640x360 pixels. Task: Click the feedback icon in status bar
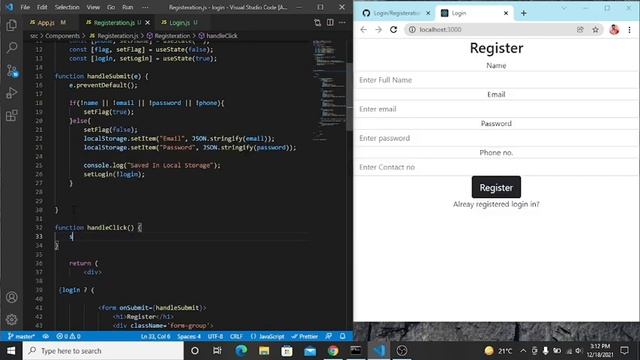click(329, 336)
